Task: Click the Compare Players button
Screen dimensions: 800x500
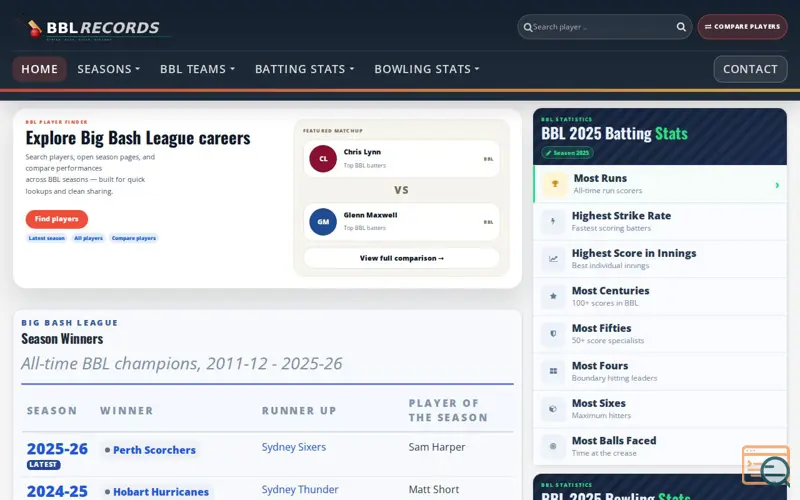Action: [742, 27]
